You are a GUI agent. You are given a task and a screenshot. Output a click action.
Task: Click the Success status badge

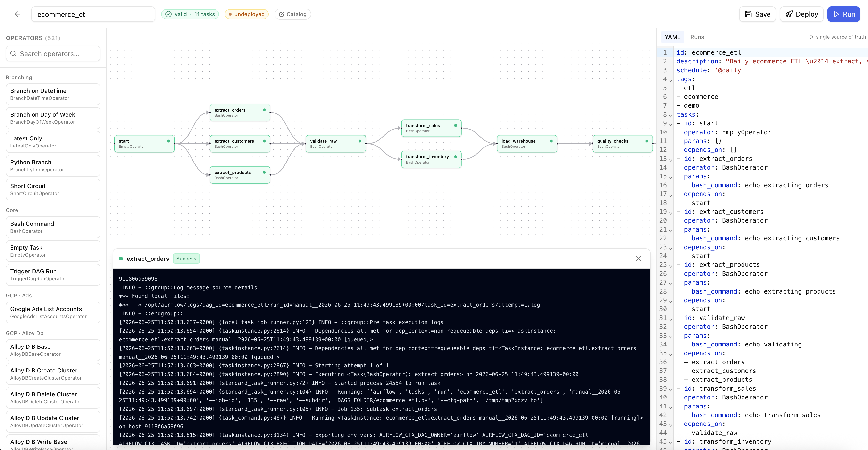coord(186,258)
